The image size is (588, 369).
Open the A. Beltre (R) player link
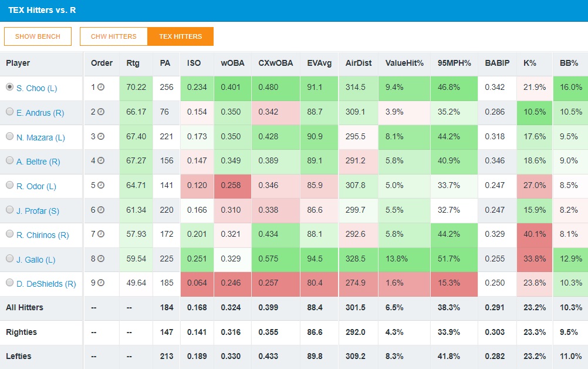point(38,162)
